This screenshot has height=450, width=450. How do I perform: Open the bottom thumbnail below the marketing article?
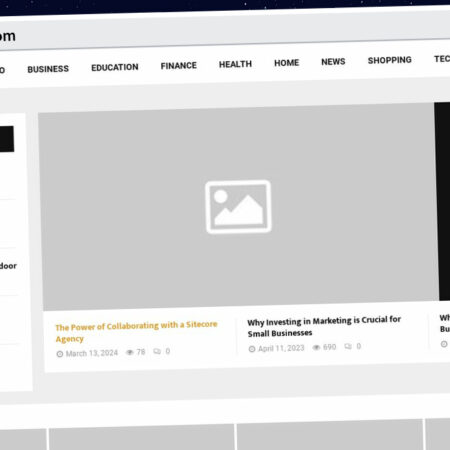(x=330, y=435)
